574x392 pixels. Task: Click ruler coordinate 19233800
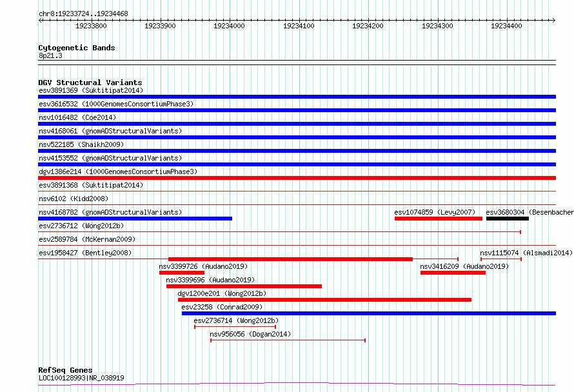coord(91,26)
